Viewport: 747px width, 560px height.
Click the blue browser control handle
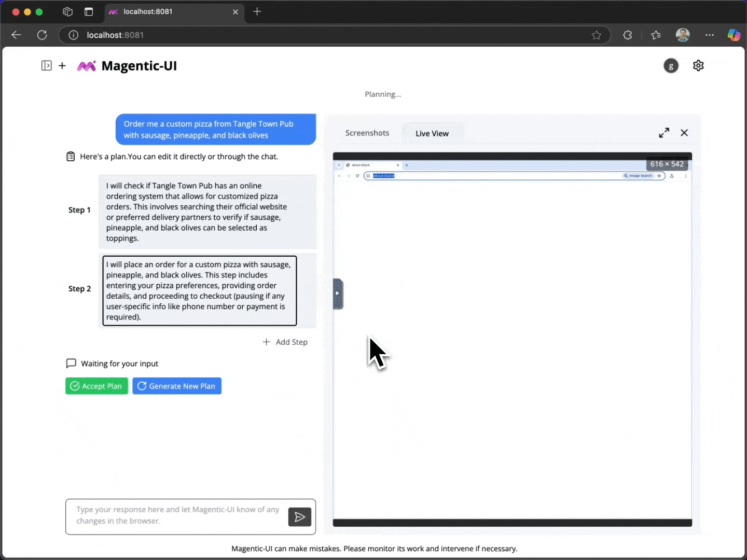(x=338, y=293)
